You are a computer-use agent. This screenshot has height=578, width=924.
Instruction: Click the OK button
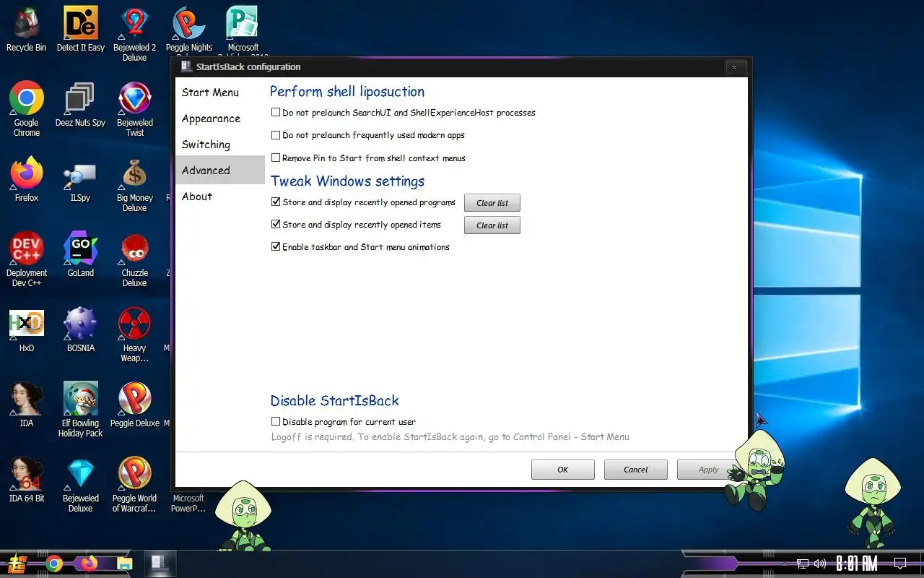pos(563,470)
